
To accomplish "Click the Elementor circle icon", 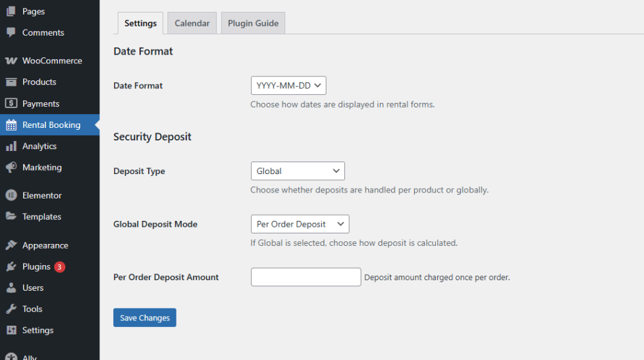I will tap(11, 195).
